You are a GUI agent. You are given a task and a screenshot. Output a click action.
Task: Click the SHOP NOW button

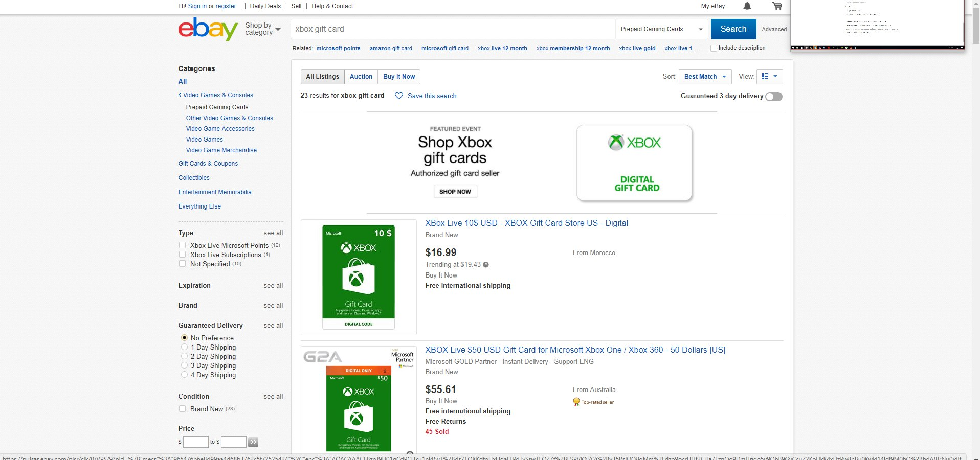click(x=455, y=192)
